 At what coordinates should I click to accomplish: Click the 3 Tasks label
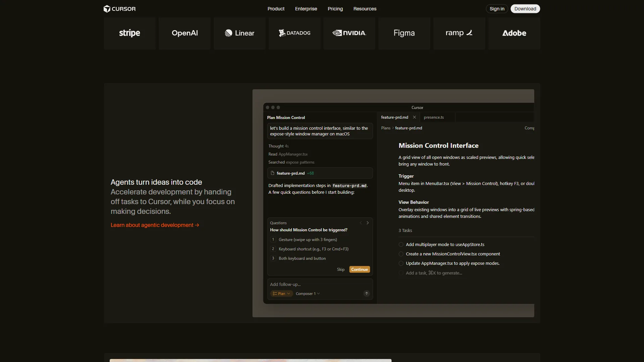[x=405, y=231]
